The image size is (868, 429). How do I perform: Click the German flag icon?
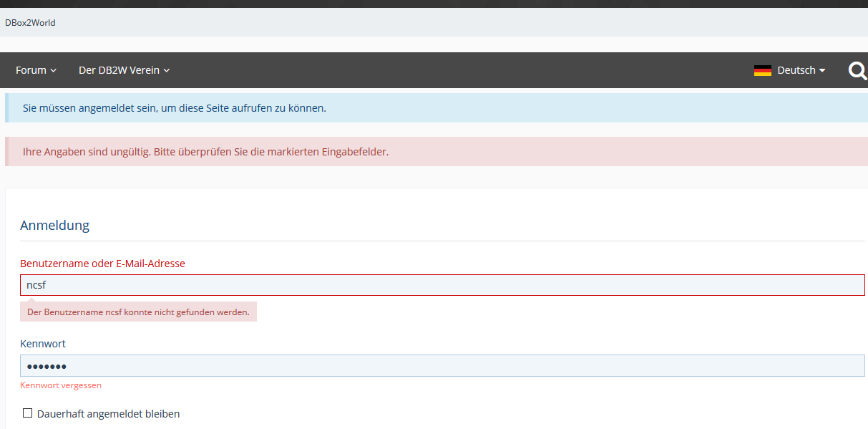(x=762, y=70)
